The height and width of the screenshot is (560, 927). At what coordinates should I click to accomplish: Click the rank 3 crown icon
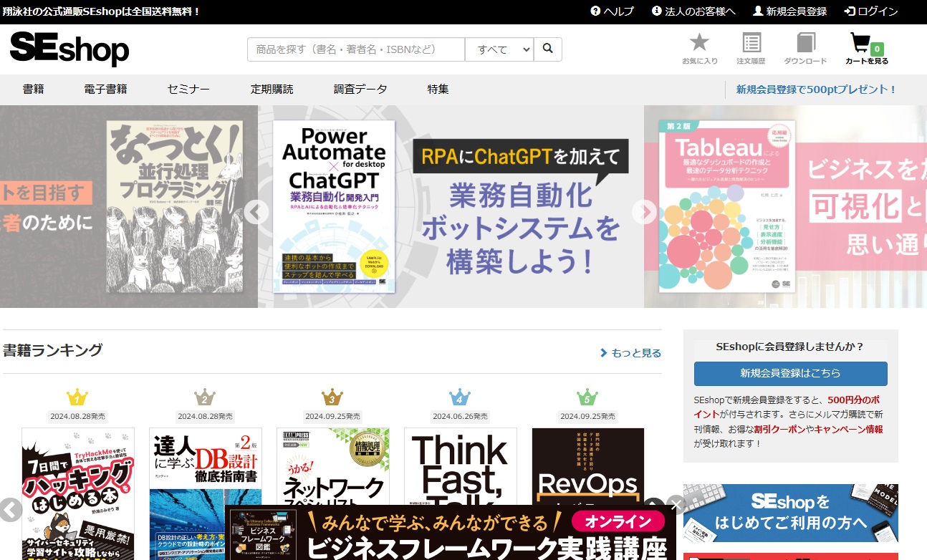[x=332, y=397]
